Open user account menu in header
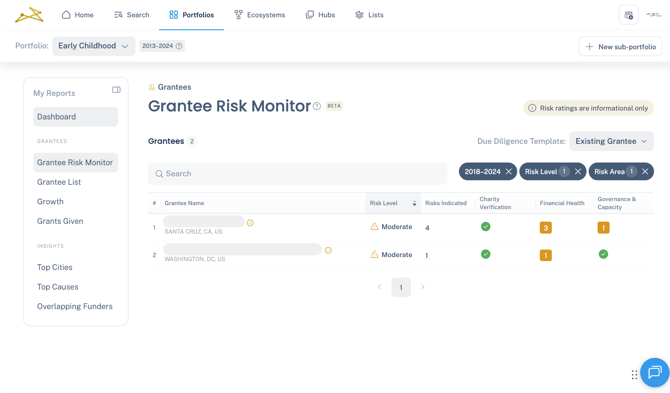Screen dimensions: 670x393 point(653,15)
